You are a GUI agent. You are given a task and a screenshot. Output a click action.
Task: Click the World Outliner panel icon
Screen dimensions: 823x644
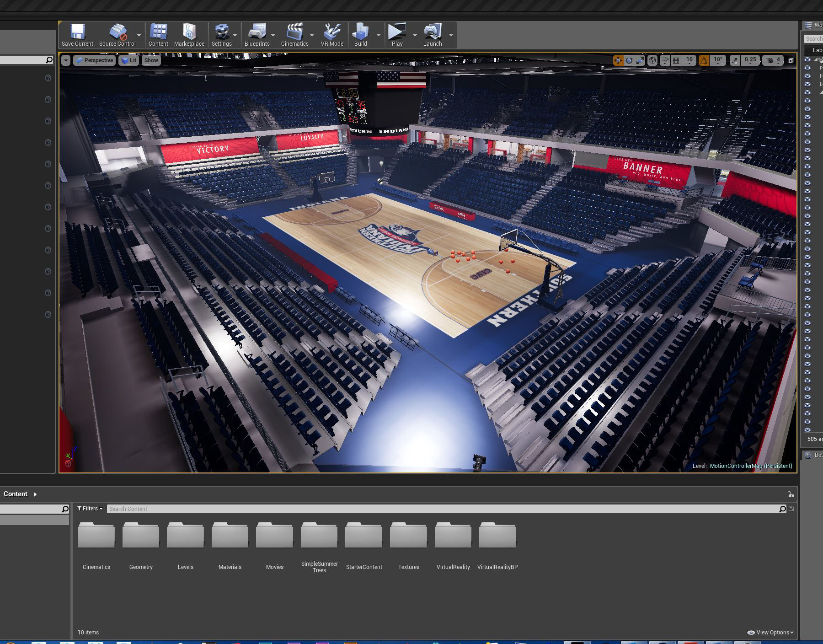point(808,25)
